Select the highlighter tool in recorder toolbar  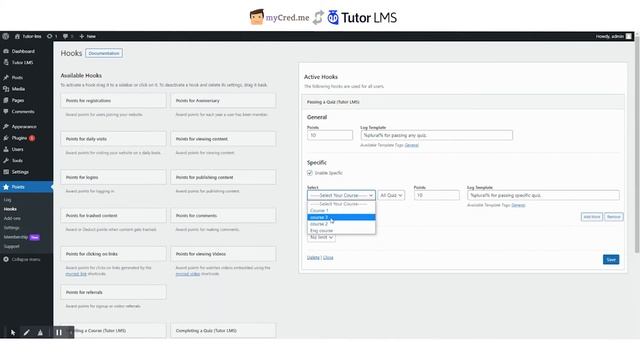click(40, 333)
